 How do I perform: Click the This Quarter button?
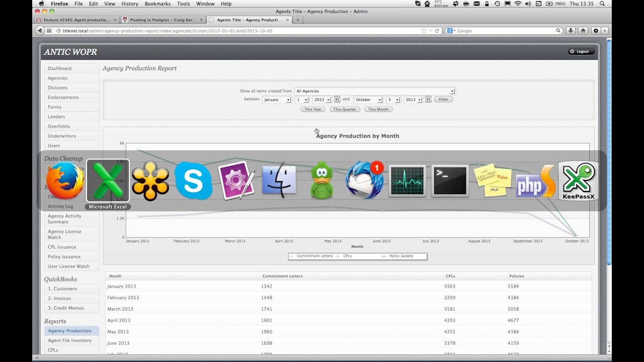[x=345, y=109]
